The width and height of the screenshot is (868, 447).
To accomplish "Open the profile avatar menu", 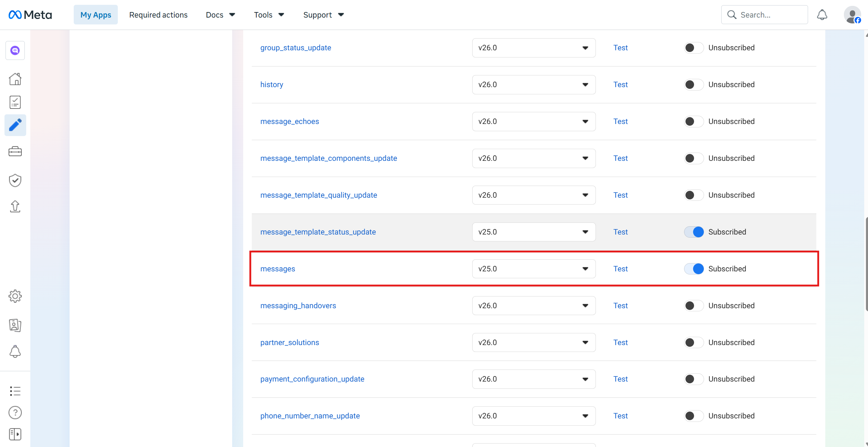I will [x=852, y=15].
